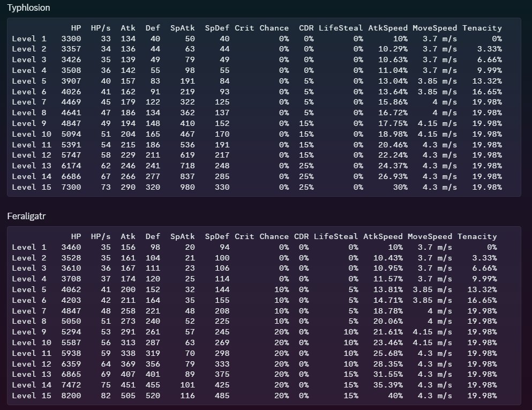Click Typhlosion Level 6 Tenacity 16.65%
532x410 pixels.
pyautogui.click(x=487, y=92)
